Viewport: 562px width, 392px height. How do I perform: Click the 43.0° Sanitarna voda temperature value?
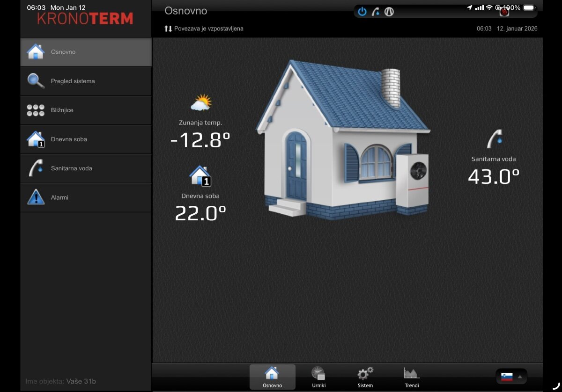point(494,176)
